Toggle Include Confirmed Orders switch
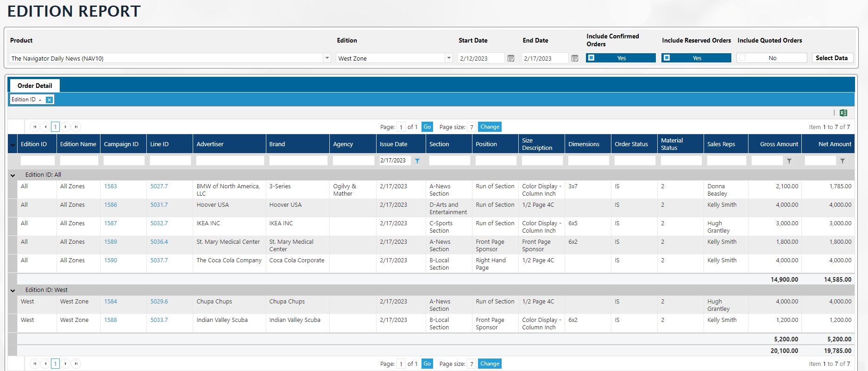The image size is (868, 371). pyautogui.click(x=620, y=58)
